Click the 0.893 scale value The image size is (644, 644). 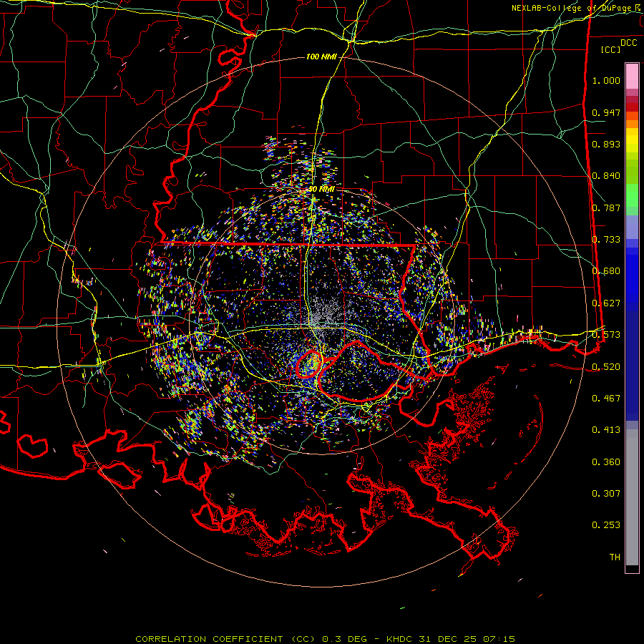point(606,144)
